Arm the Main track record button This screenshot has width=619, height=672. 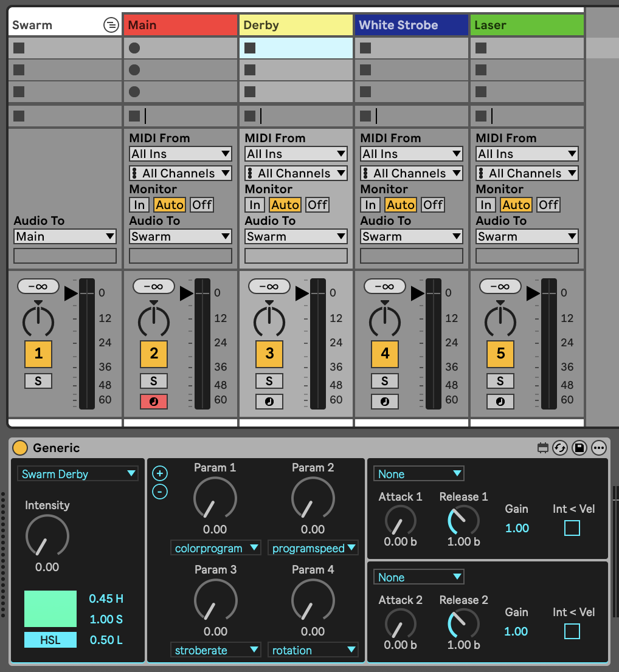click(154, 402)
